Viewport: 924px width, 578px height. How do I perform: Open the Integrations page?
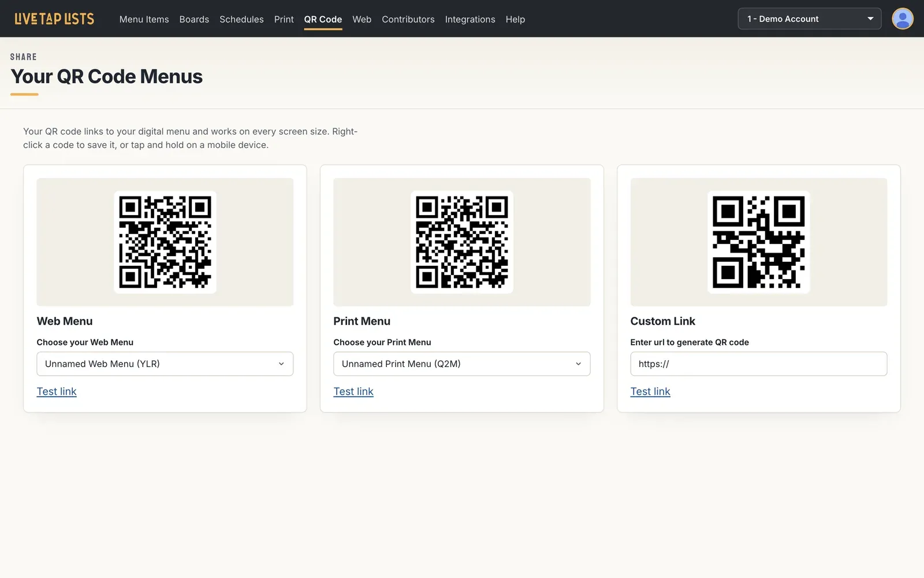click(470, 19)
